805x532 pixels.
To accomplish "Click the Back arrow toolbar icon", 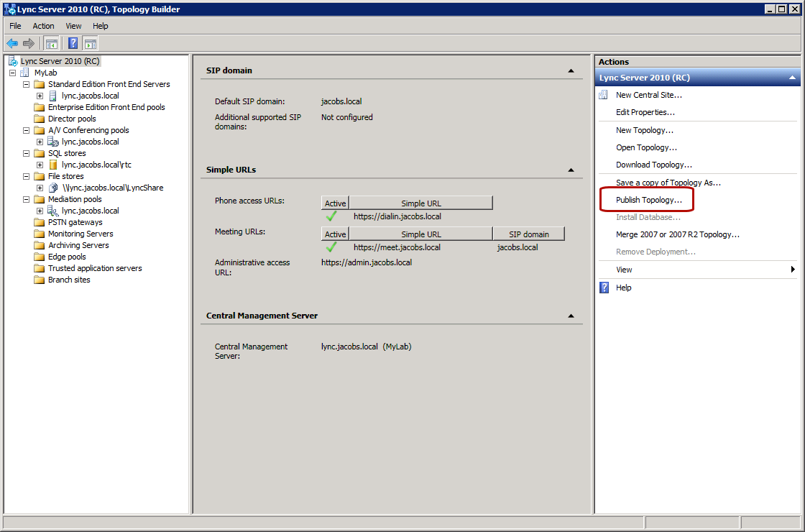I will coord(12,44).
